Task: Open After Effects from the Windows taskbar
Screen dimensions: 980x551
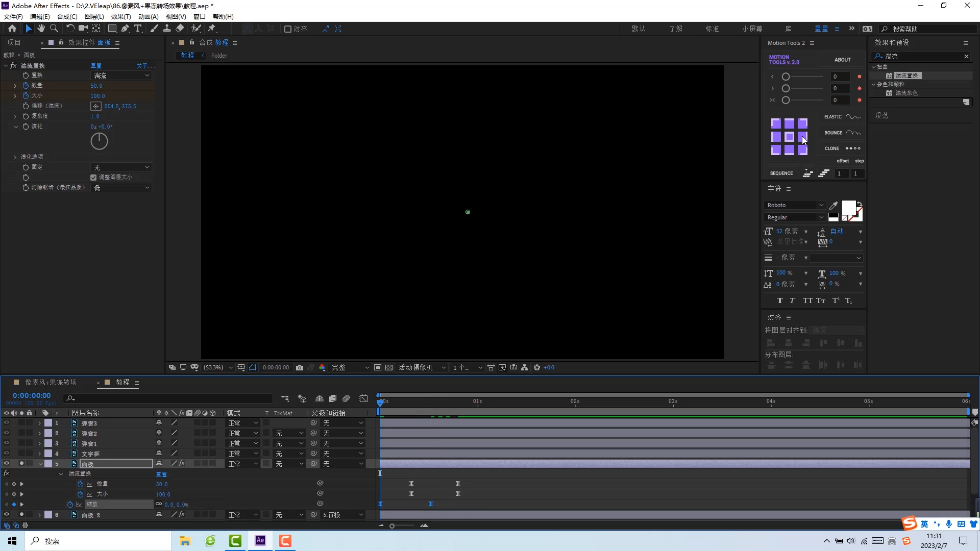Action: (260, 541)
